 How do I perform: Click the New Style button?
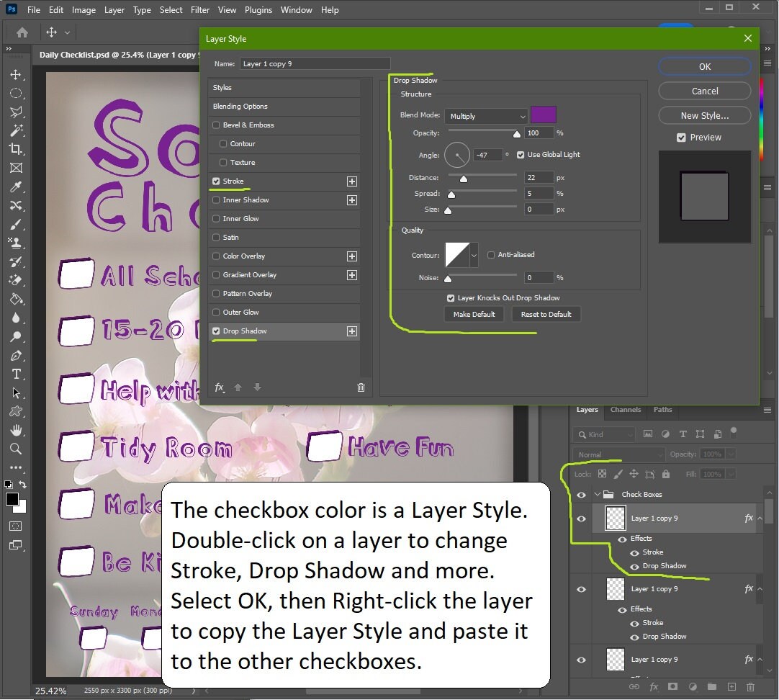point(704,115)
